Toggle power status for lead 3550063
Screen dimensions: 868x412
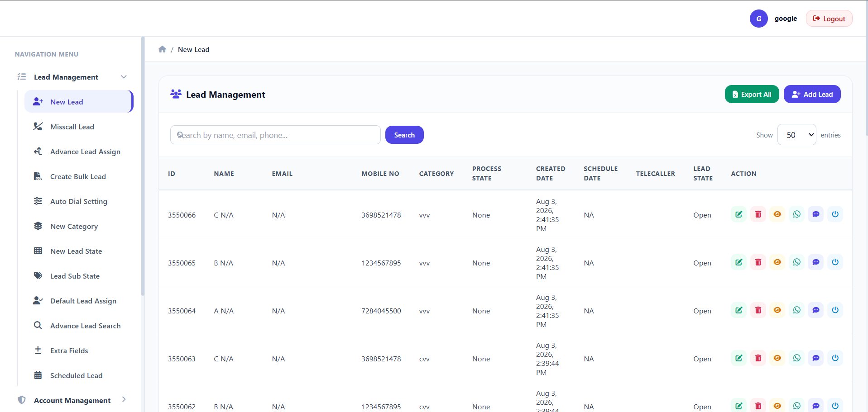point(835,358)
